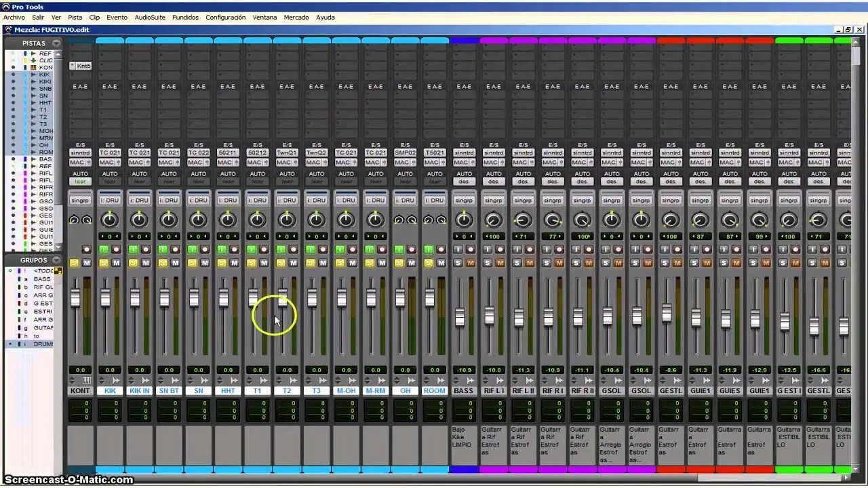
Task: Open the GRUPOS list options menu
Action: pyautogui.click(x=56, y=260)
